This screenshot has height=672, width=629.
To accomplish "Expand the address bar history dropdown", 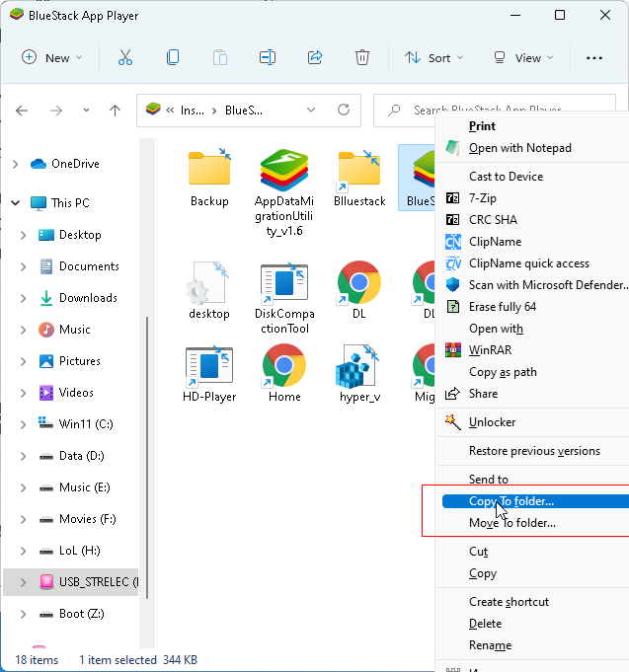I will pyautogui.click(x=311, y=111).
